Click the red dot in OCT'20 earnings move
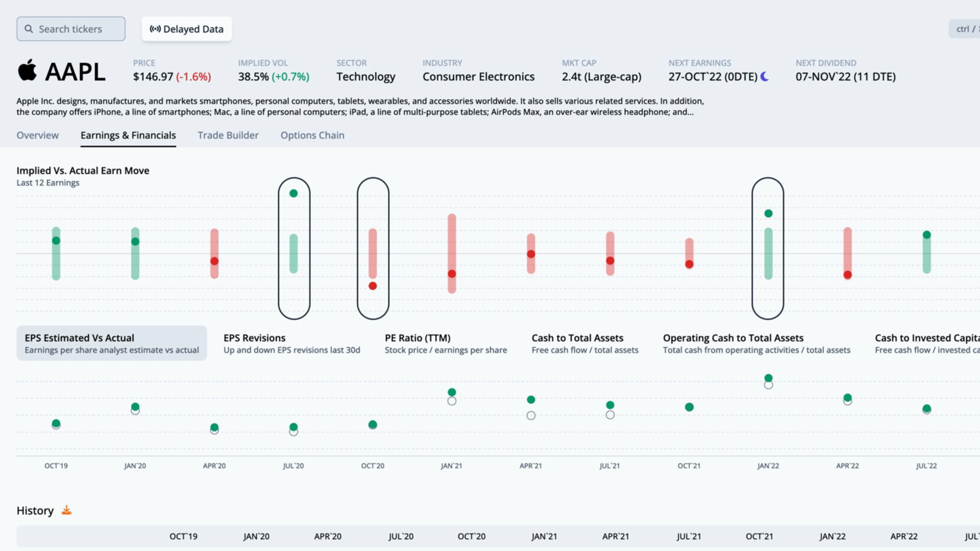 click(x=373, y=286)
